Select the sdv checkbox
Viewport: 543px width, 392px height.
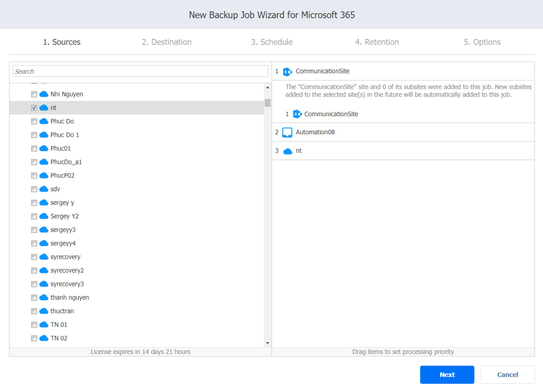34,189
